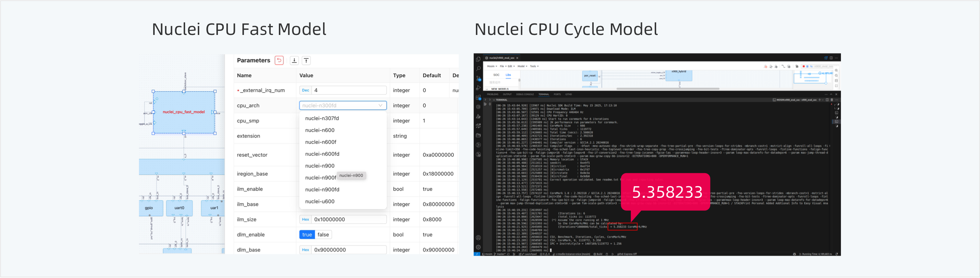Click the zoom-in icon beside the minimap
The width and height of the screenshot is (980, 278).
point(836,70)
